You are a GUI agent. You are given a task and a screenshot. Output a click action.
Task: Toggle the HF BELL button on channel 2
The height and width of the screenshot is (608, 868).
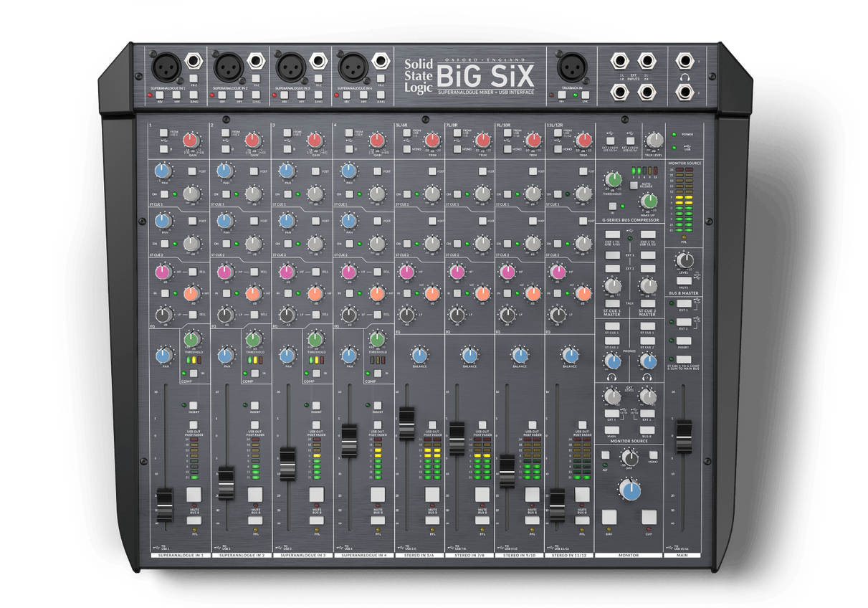pyautogui.click(x=254, y=272)
